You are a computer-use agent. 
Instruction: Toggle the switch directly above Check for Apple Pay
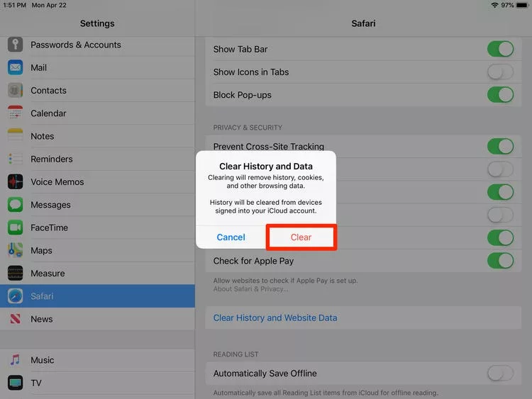pyautogui.click(x=501, y=237)
